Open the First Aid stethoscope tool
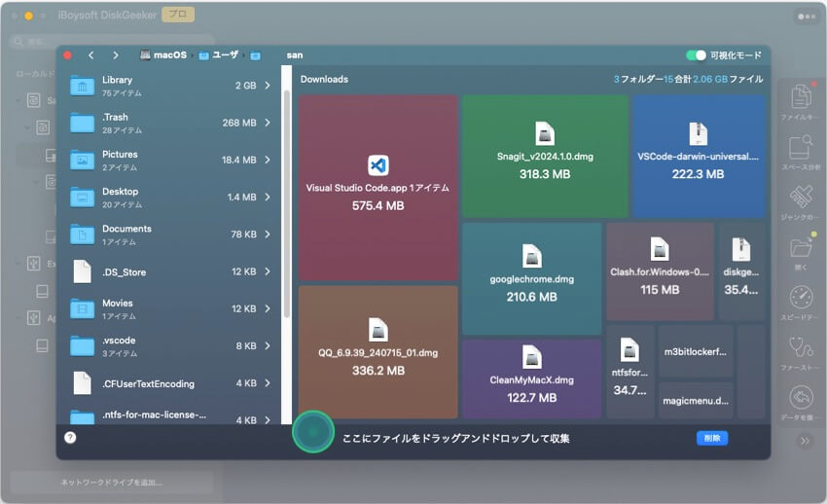827x504 pixels. [801, 352]
